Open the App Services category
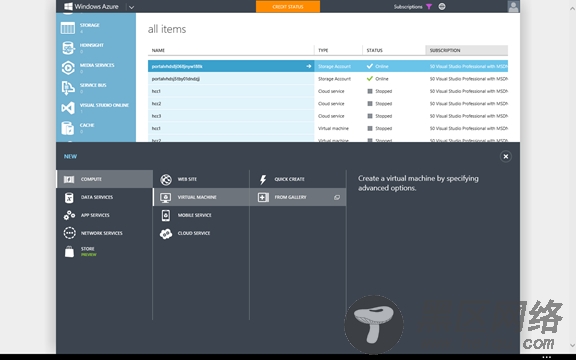 [x=104, y=215]
